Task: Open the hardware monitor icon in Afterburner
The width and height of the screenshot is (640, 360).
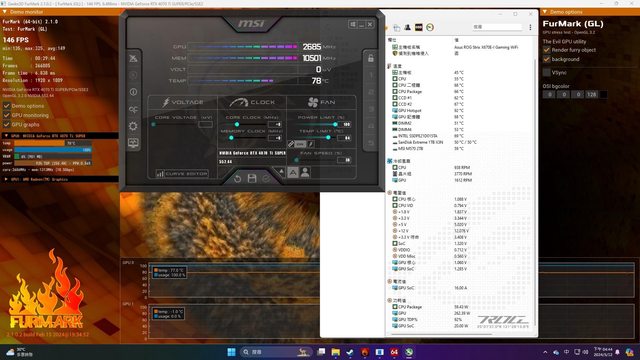Action: click(x=133, y=143)
